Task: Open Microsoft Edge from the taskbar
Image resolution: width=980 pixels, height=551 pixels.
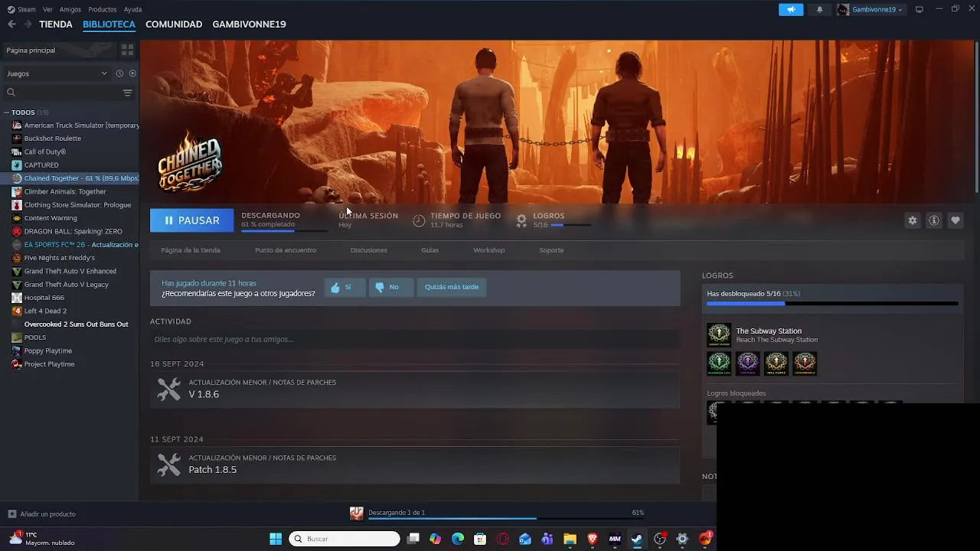Action: click(458, 539)
